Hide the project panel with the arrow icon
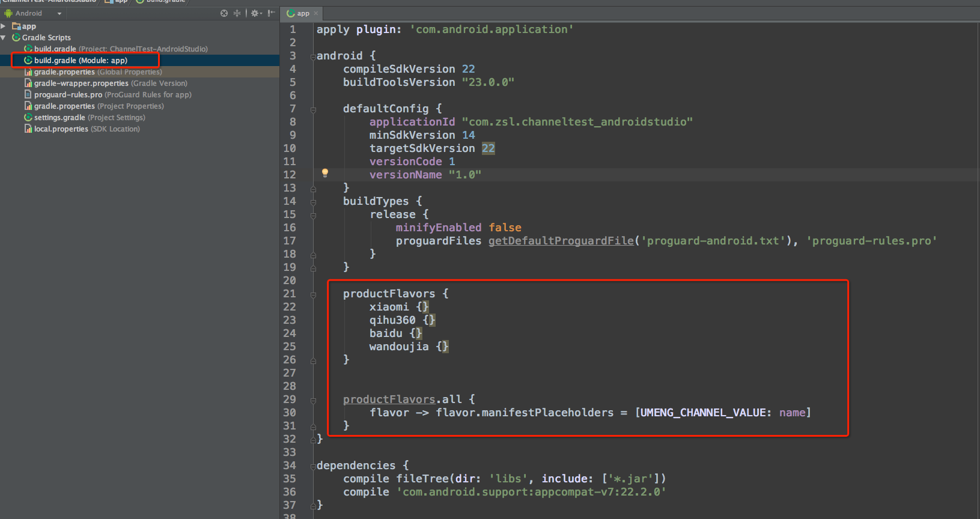 point(271,13)
